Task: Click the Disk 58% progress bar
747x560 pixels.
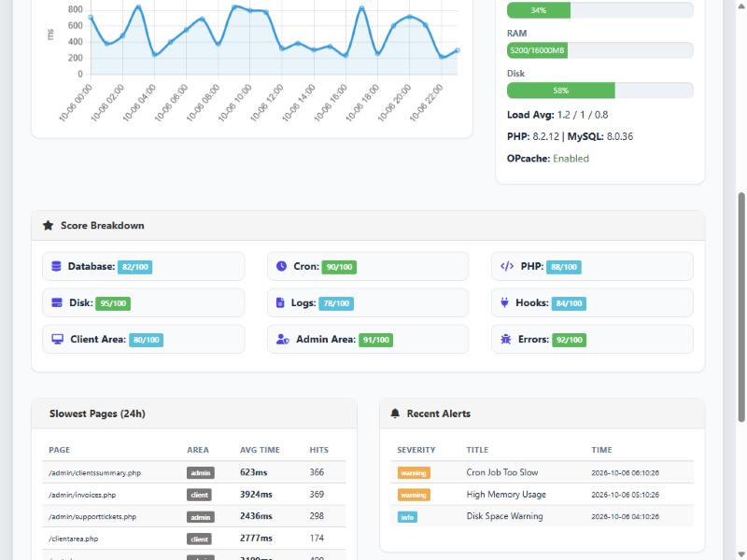Action: 600,90
